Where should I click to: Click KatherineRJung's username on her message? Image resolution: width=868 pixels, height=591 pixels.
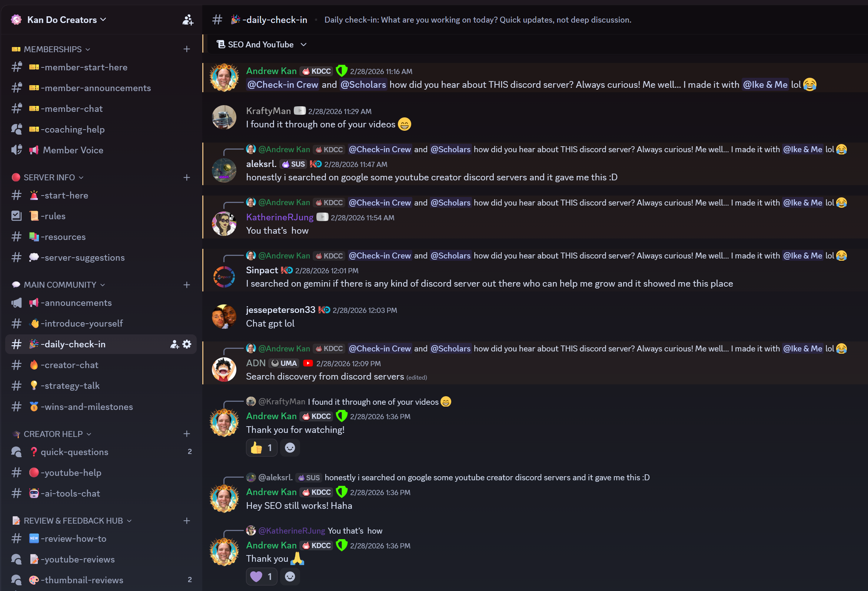point(280,217)
